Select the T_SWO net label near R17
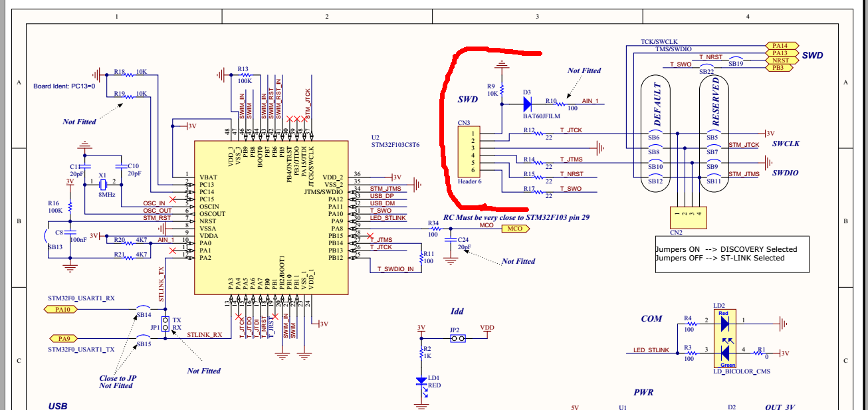The height and width of the screenshot is (410, 868). 570,189
